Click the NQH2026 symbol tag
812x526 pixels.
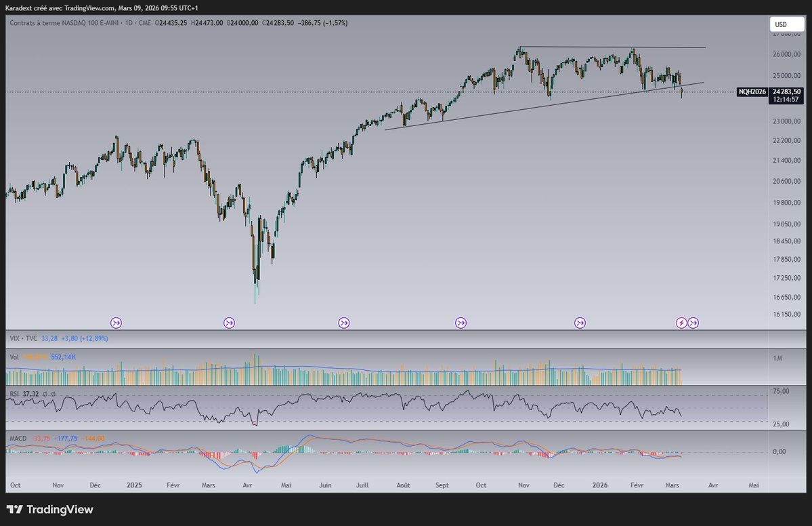click(x=752, y=92)
